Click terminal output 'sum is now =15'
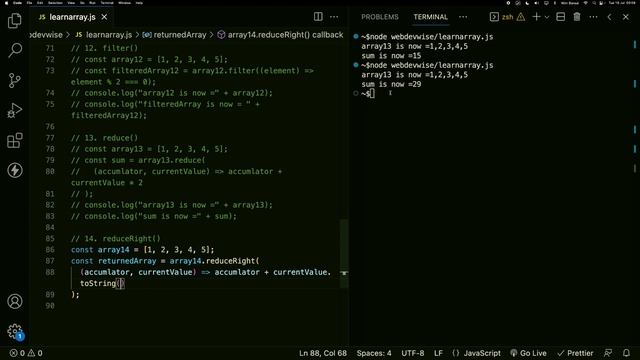The width and height of the screenshot is (640, 360). point(391,56)
